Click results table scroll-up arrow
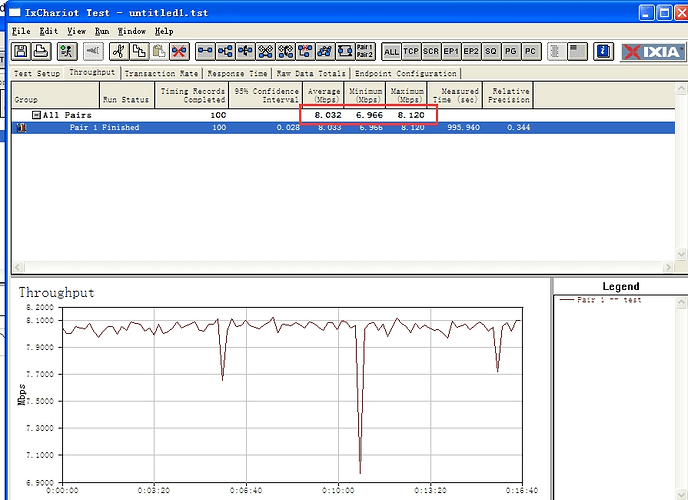Viewport: 688px width, 500px height. 681,88
